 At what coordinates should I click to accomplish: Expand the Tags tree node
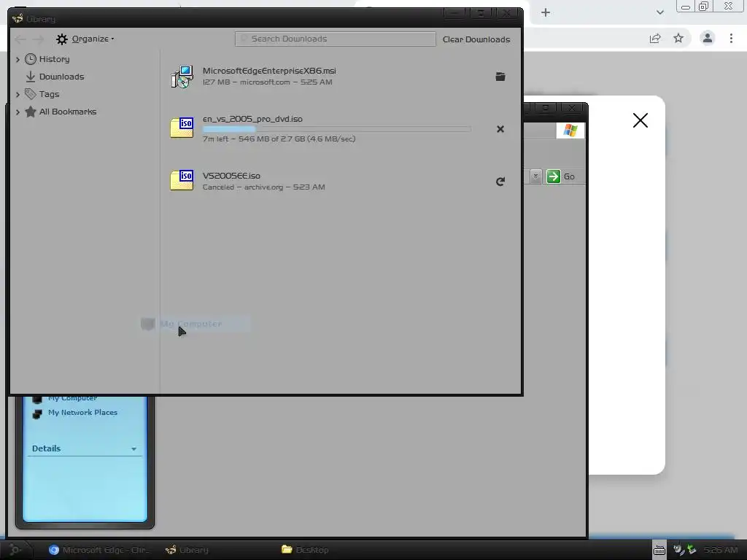(x=18, y=94)
